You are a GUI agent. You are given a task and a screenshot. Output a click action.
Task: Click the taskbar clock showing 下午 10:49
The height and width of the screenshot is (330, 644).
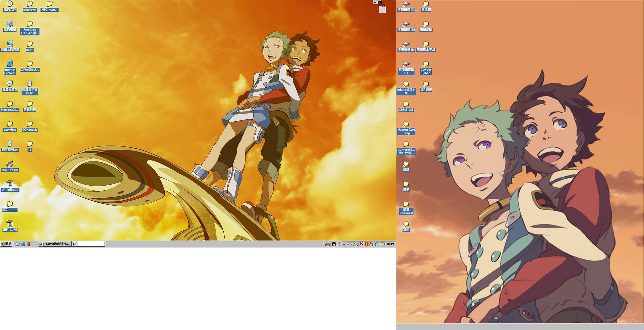click(387, 244)
